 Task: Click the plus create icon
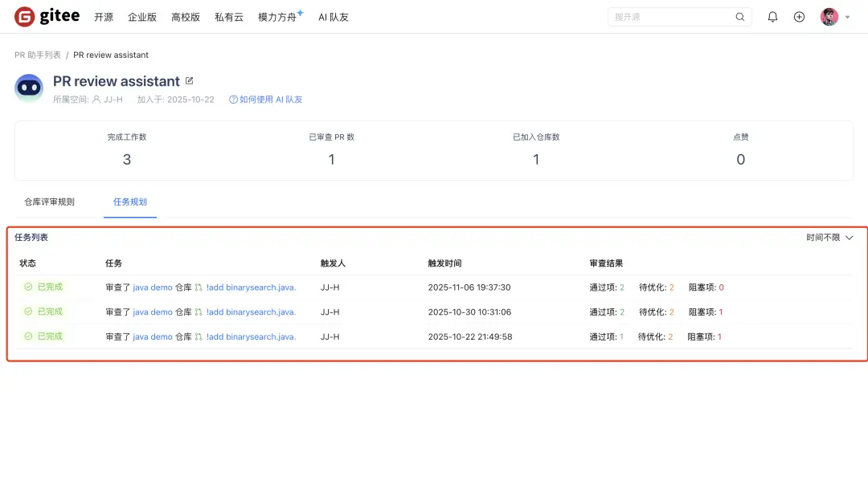click(x=799, y=17)
